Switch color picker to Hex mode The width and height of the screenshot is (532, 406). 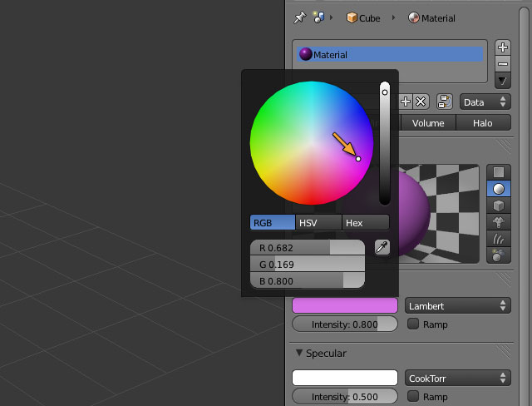[366, 222]
